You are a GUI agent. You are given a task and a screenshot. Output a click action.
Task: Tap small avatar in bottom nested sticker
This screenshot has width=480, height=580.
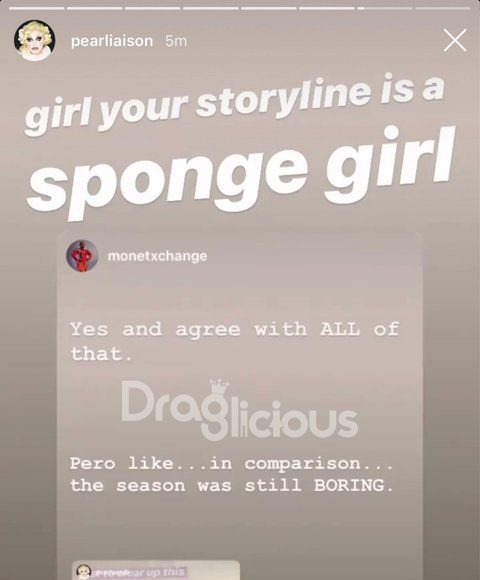click(x=84, y=571)
